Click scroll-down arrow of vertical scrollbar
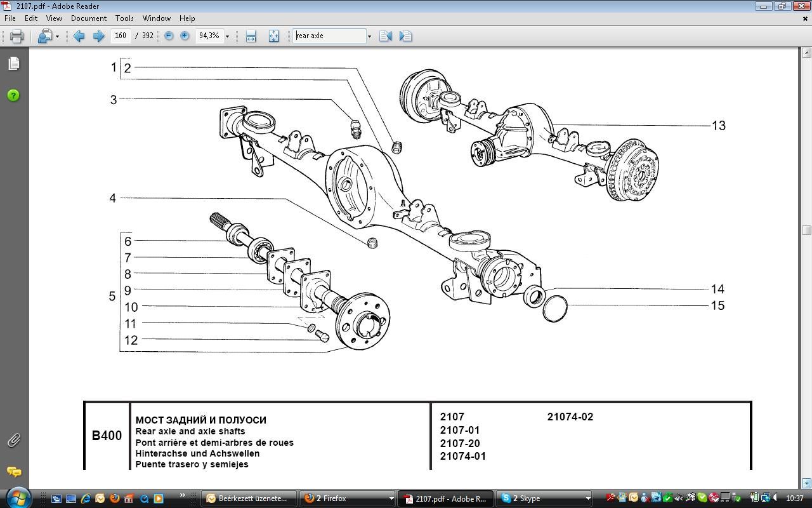Viewport: 812px width, 508px height. [806, 483]
